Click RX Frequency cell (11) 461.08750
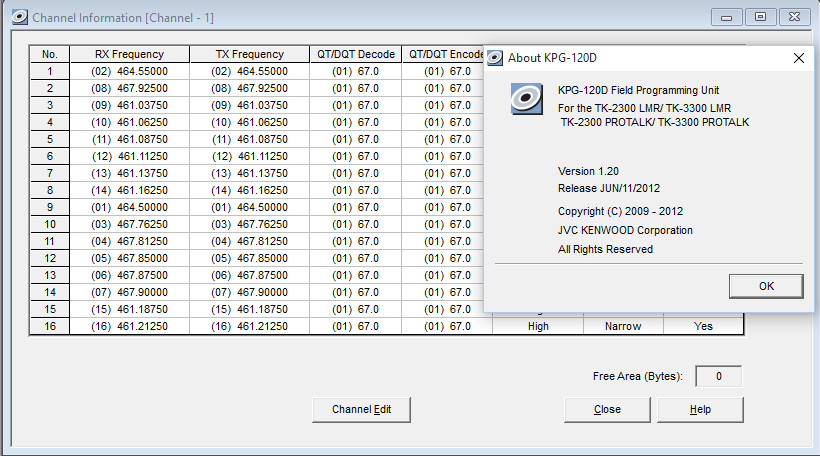 130,139
